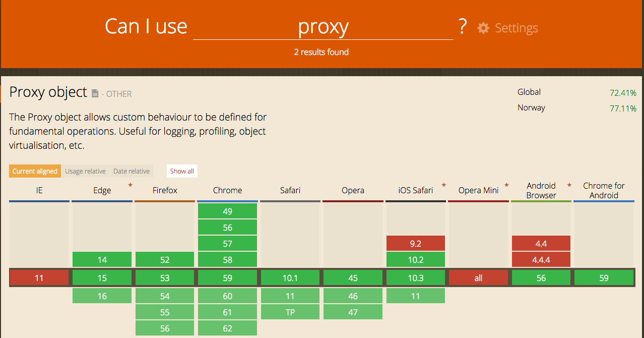Open the Proxy object title link

[x=48, y=92]
